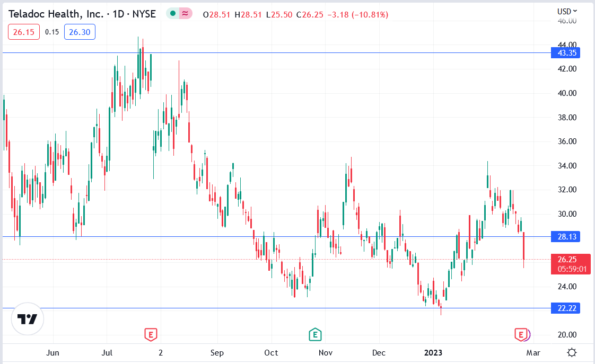Click the C26.25 close value
595x364 pixels.
pyautogui.click(x=310, y=15)
